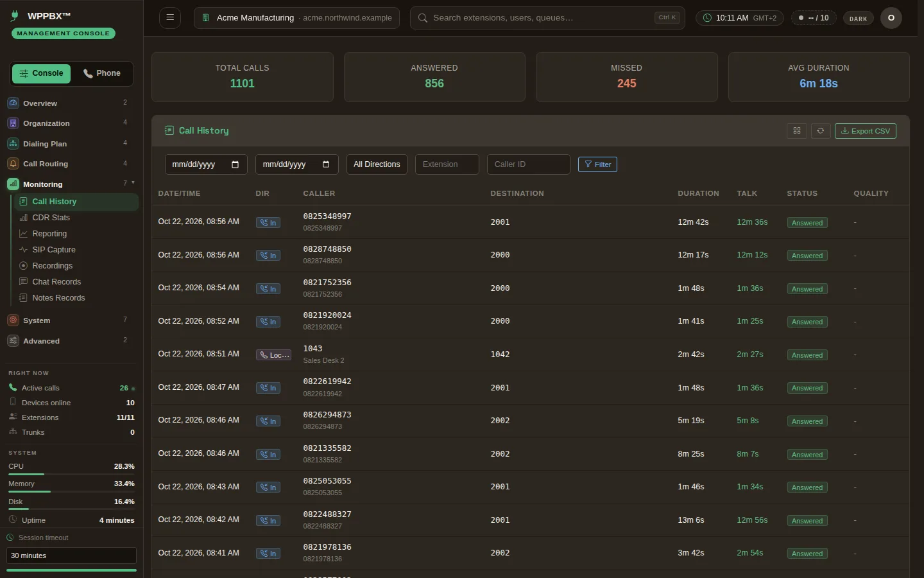This screenshot has height=578, width=924.
Task: Collapse the Monitoring section
Action: [x=71, y=184]
